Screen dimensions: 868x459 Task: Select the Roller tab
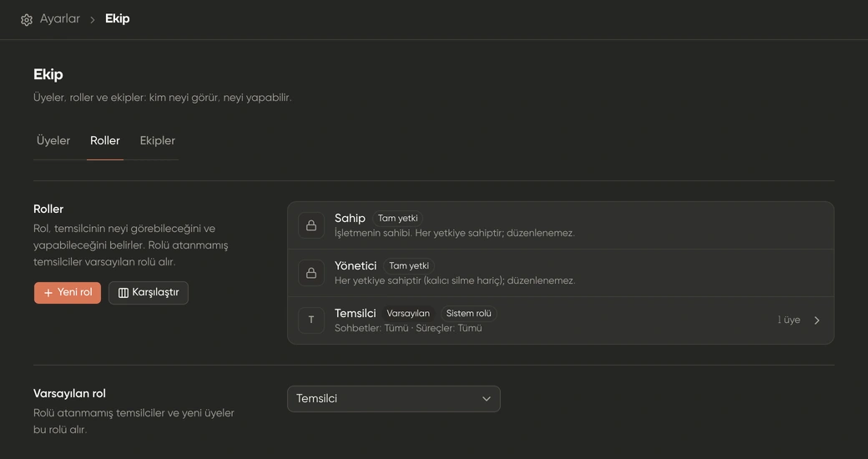105,141
